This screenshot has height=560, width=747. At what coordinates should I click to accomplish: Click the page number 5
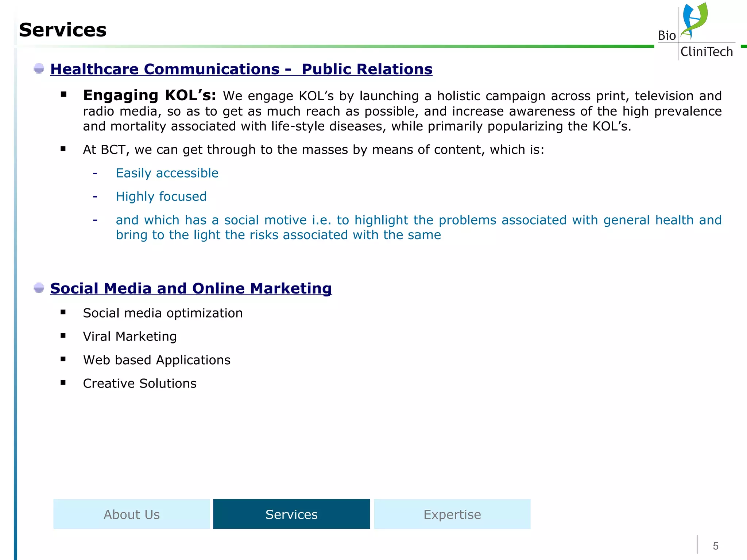pos(716,546)
